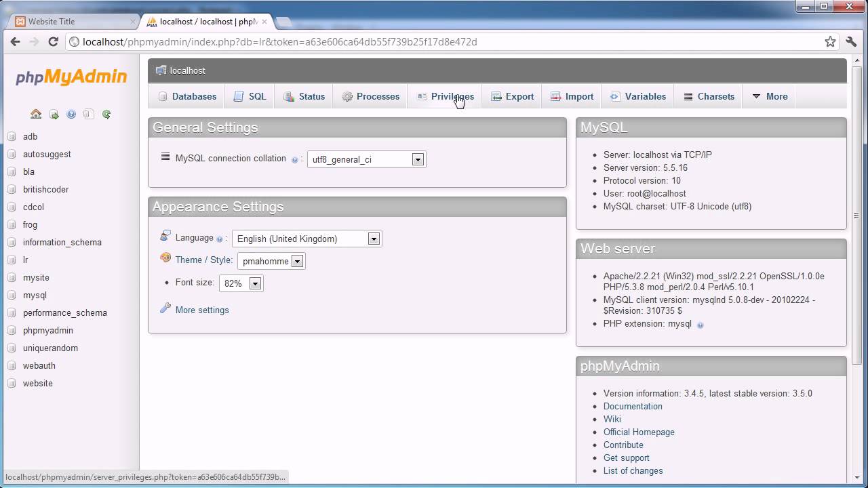Click the help icon next to PHP extension mysql
Screen dimensions: 868x488
701,325
